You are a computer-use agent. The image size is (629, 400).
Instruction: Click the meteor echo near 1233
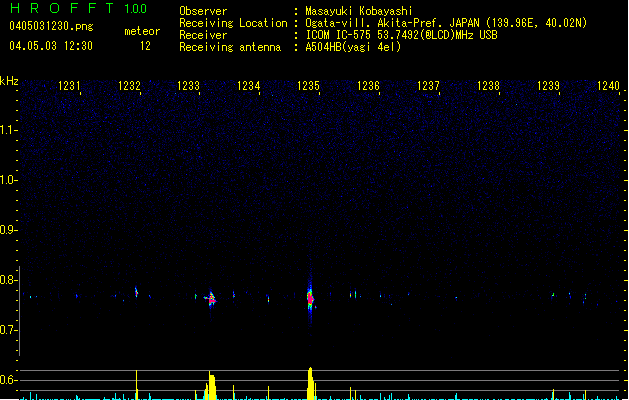tap(211, 298)
